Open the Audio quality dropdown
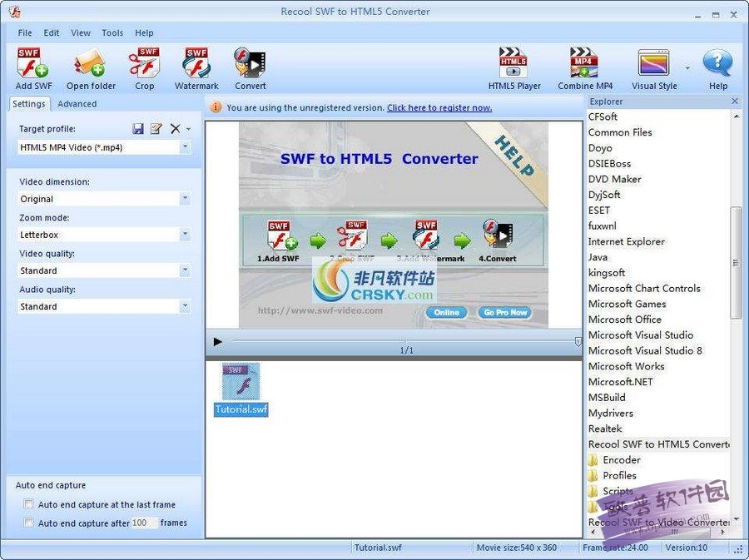749x560 pixels. [x=185, y=306]
